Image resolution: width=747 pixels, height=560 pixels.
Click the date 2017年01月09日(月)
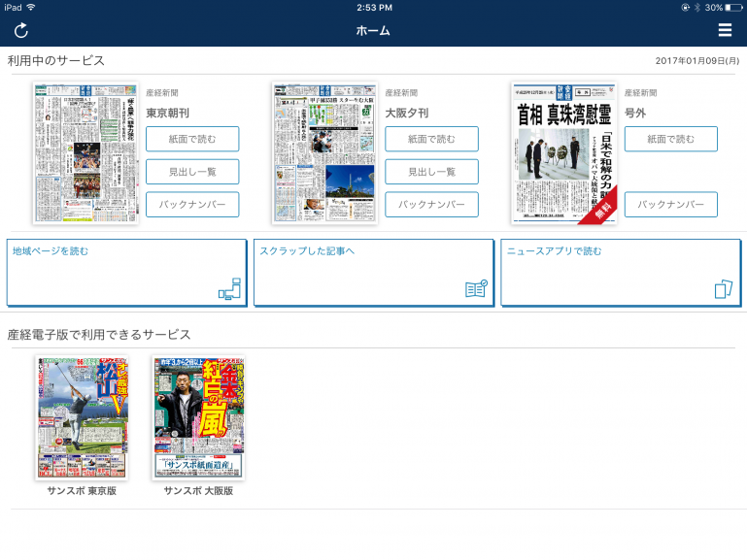pyautogui.click(x=697, y=61)
